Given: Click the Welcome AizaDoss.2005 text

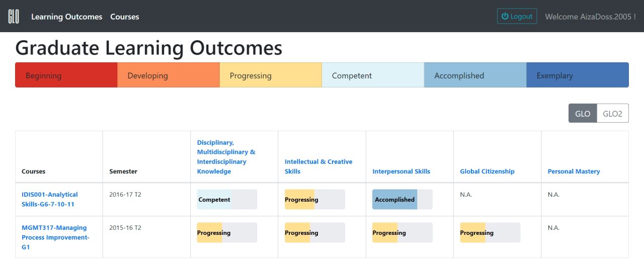Looking at the screenshot, I should 591,17.
